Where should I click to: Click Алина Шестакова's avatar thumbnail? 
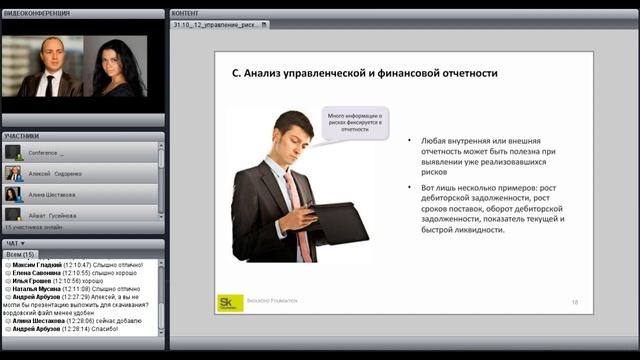pos(13,195)
